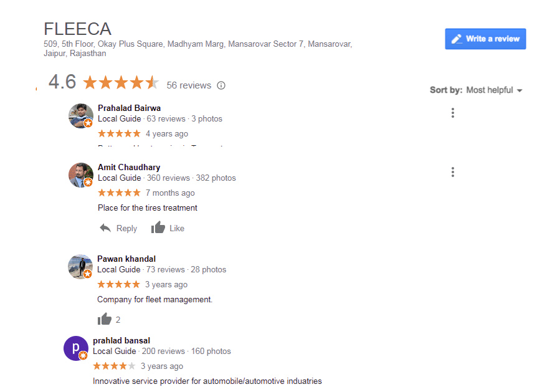
Task: Open Prahalad Bairwa reviewer name link
Action: 130,108
